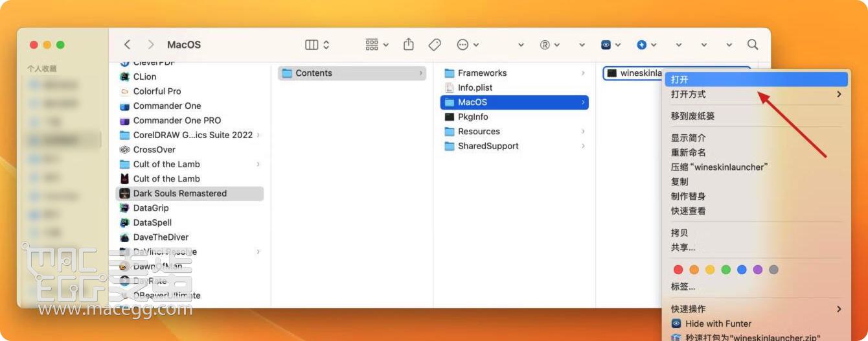Open Finder search with magnifier icon
This screenshot has height=341, width=868.
(x=752, y=44)
